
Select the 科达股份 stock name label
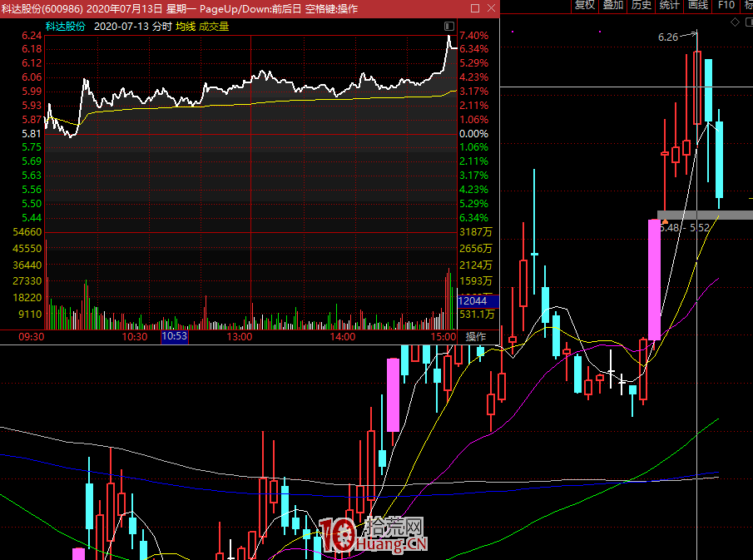[66, 27]
